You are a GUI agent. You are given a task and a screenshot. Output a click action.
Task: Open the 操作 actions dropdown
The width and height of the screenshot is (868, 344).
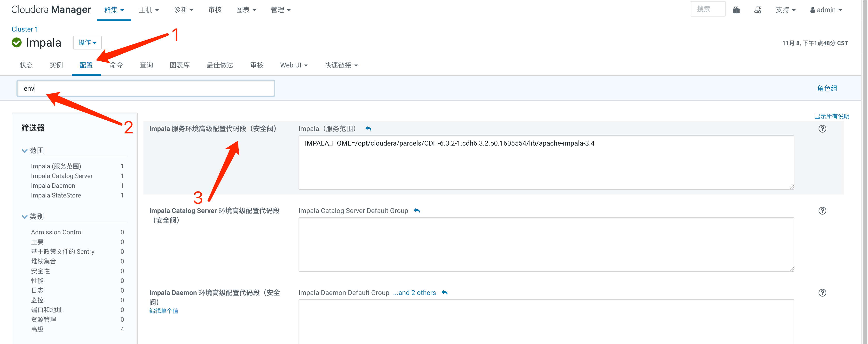click(x=87, y=42)
